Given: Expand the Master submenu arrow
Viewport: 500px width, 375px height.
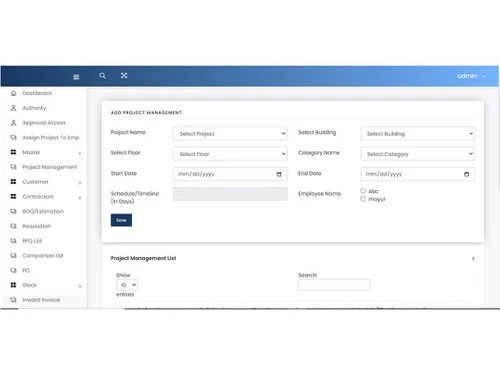Looking at the screenshot, I should click(x=80, y=153).
